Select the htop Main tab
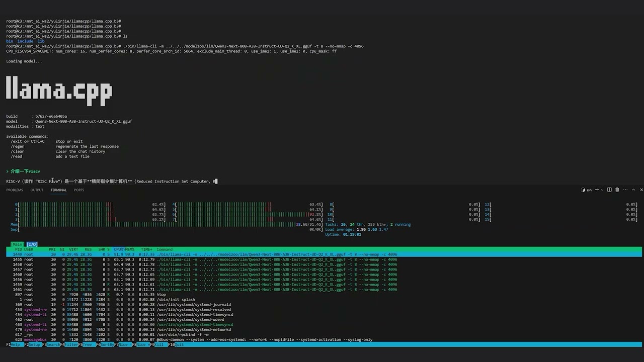The image size is (644, 362). click(x=18, y=244)
